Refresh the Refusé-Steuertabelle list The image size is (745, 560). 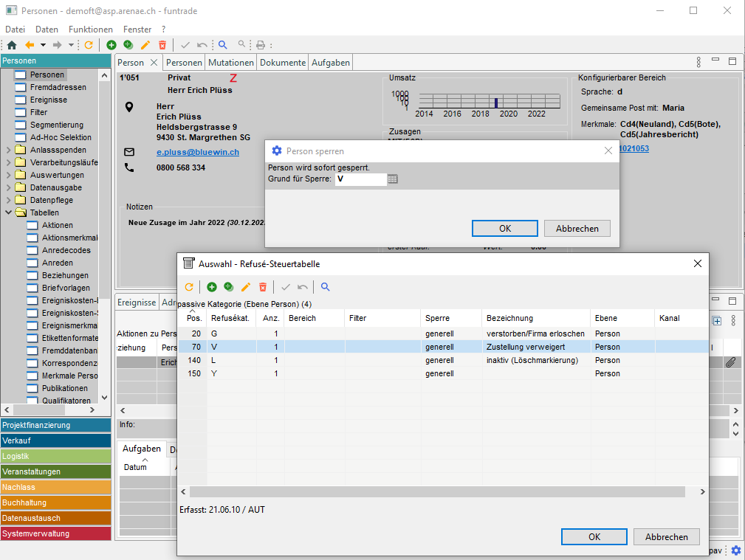coord(189,287)
